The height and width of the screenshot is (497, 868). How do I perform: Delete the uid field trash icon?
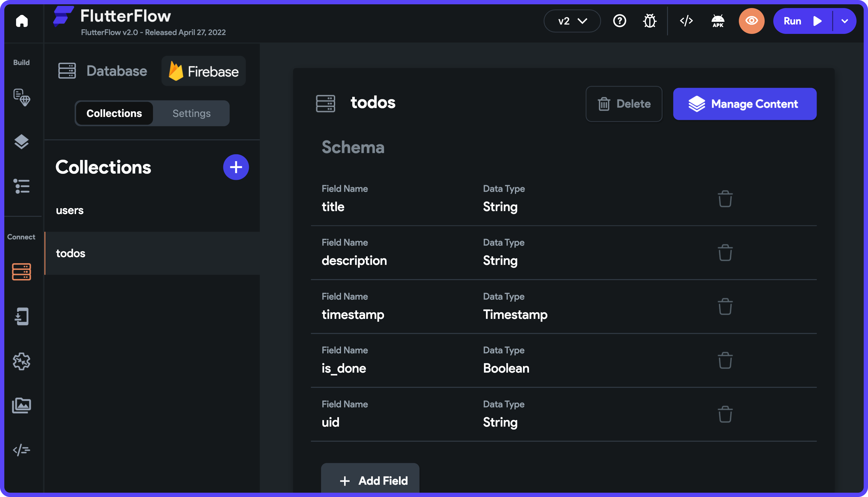click(x=725, y=414)
